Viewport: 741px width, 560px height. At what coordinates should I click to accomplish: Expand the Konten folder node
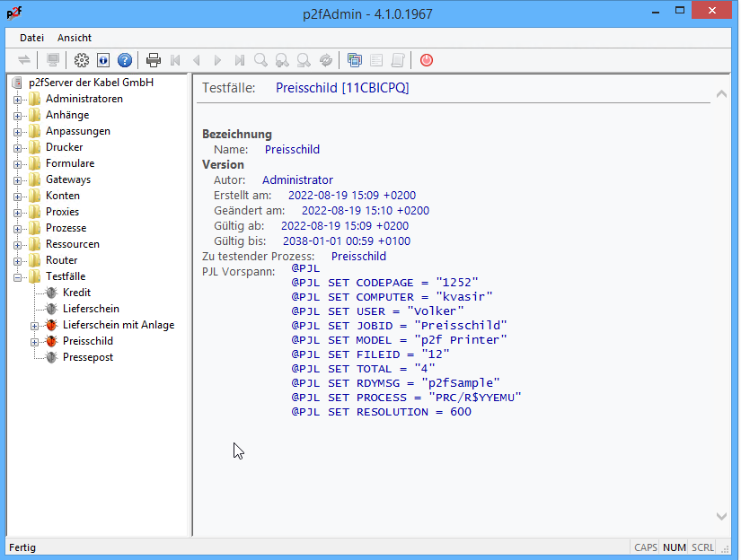tap(17, 197)
